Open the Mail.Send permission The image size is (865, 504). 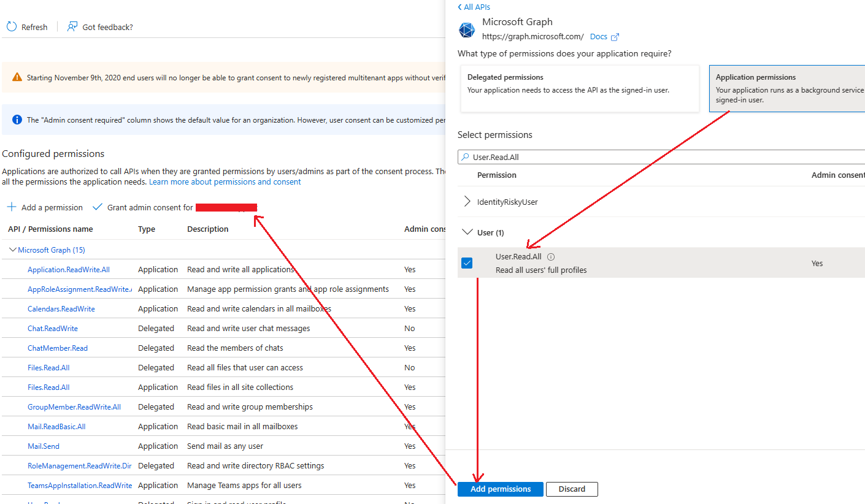click(x=44, y=446)
